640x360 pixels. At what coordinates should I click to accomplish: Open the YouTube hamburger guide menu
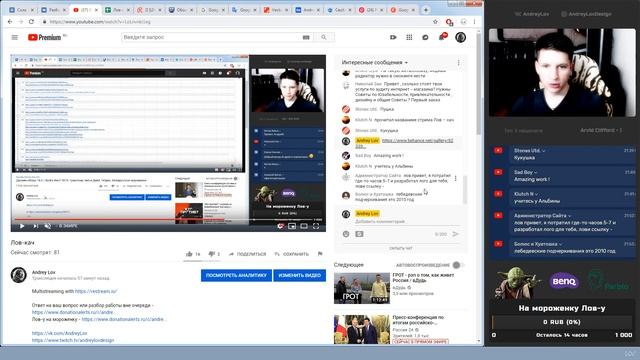15,38
